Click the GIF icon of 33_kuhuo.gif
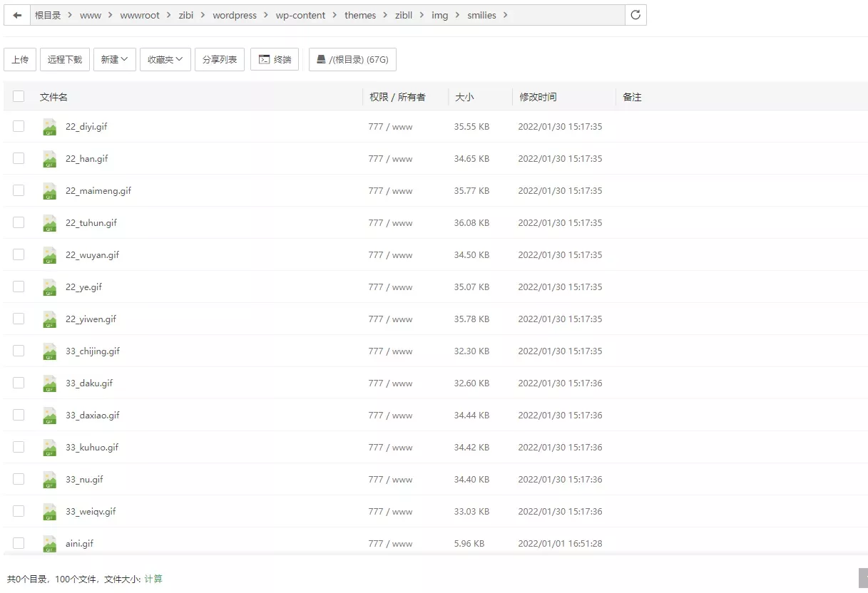 [x=49, y=448]
